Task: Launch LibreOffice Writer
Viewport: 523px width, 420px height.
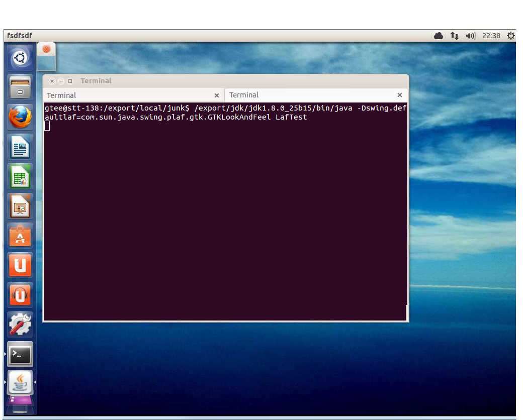Action: pyautogui.click(x=20, y=147)
